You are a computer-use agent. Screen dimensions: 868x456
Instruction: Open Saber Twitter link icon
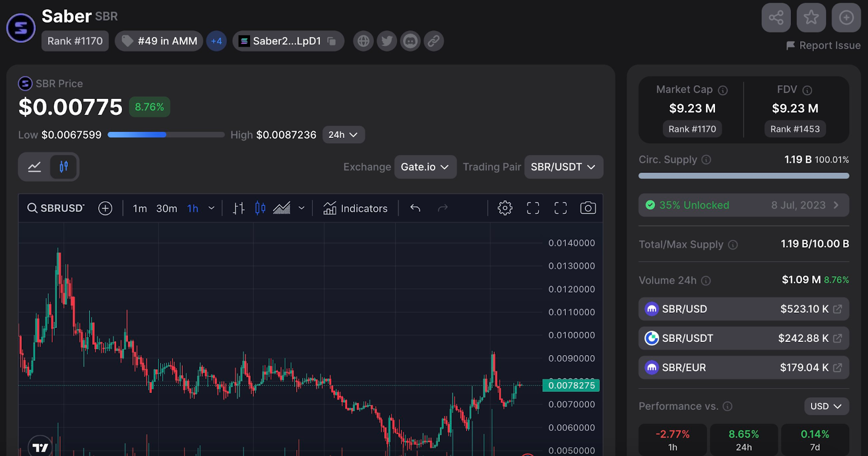(x=387, y=41)
